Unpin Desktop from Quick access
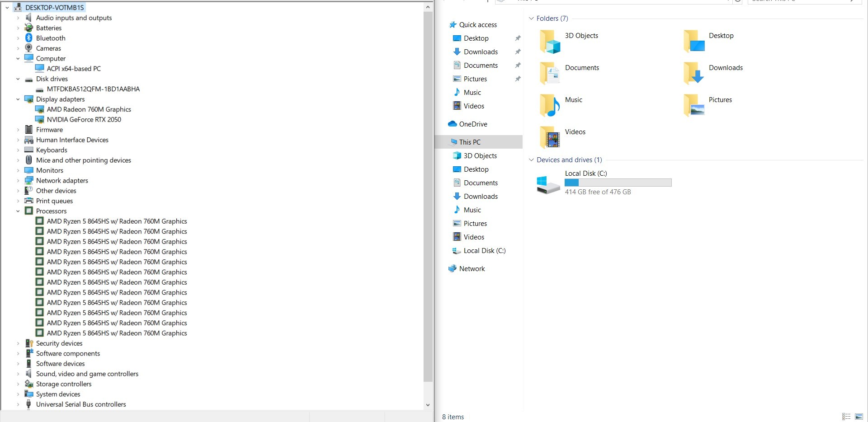 [x=518, y=38]
